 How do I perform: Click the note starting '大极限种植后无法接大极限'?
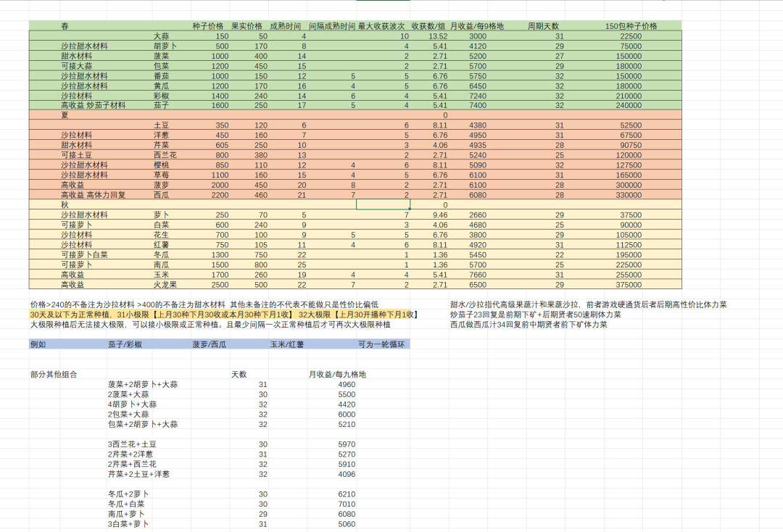tap(210, 325)
